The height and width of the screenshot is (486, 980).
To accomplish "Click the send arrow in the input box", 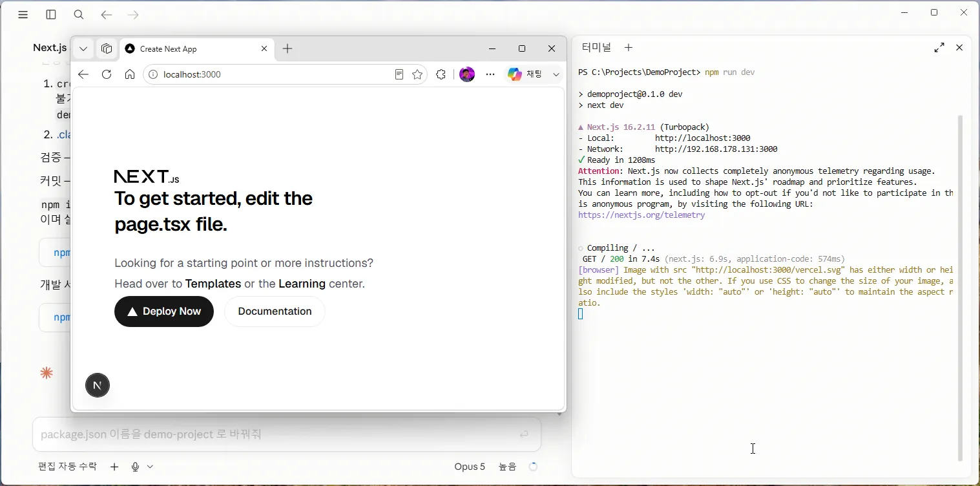I will pos(525,434).
